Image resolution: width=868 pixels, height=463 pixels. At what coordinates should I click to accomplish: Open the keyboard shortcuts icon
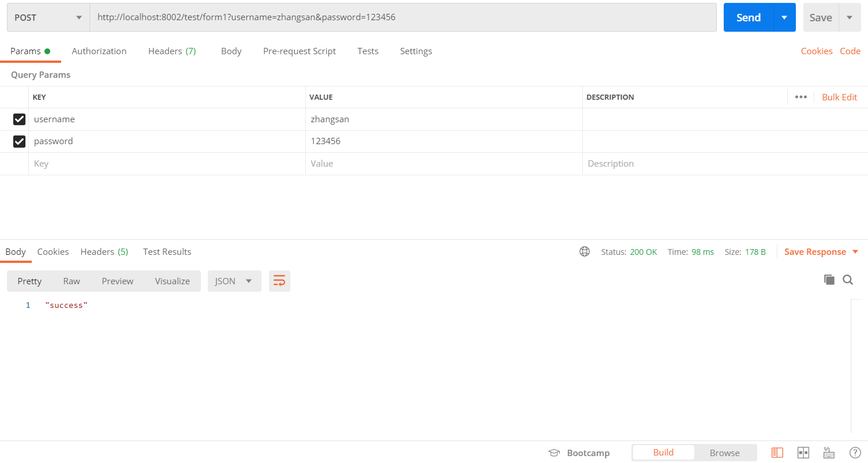pos(829,453)
